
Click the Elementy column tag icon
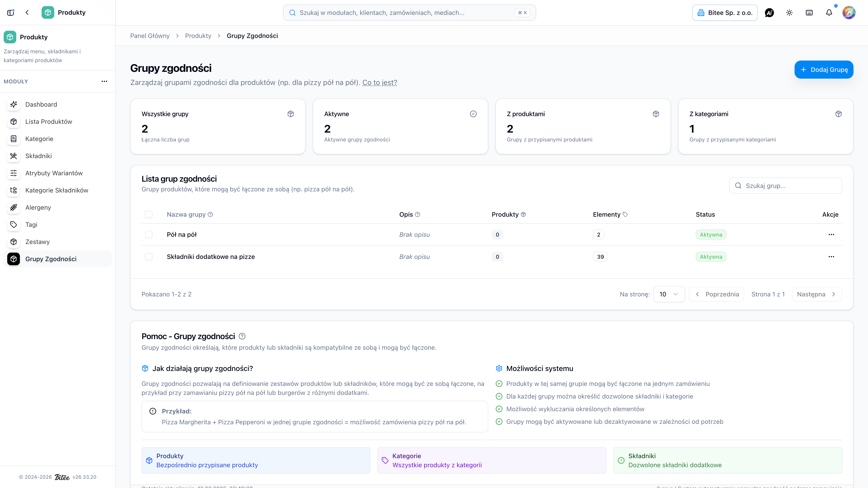[625, 215]
